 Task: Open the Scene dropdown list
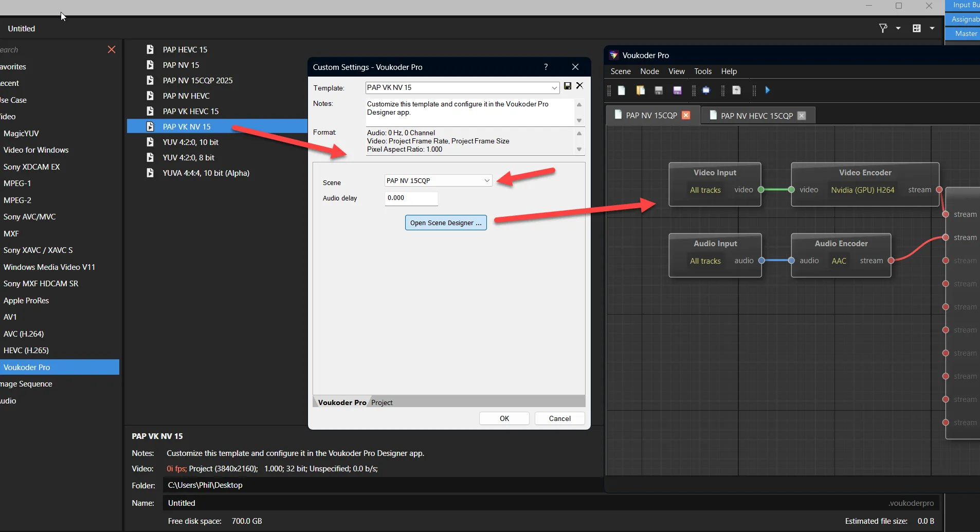(x=486, y=180)
